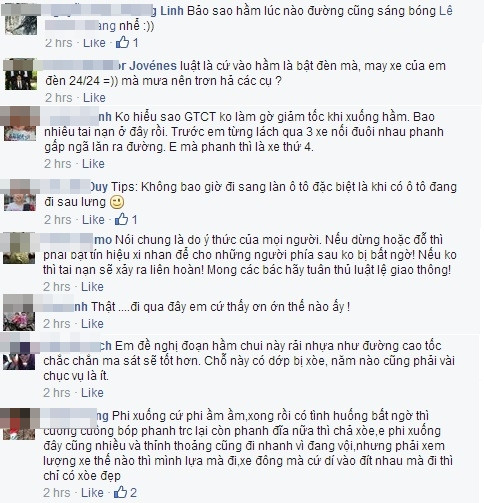Open avatar of the Jovénes commenter
This screenshot has width=484, height=503.
point(21,74)
